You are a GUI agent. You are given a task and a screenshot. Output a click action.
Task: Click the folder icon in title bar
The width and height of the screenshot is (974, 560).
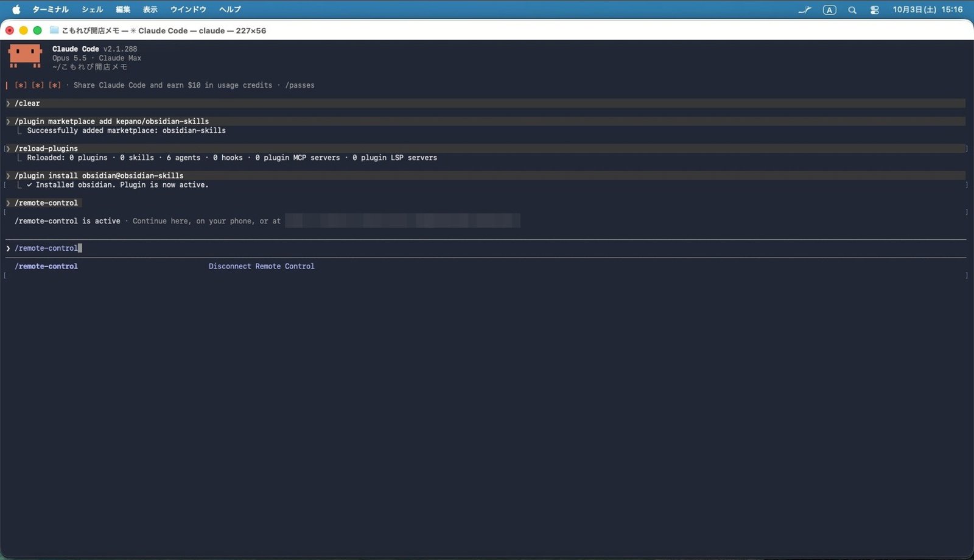(54, 30)
